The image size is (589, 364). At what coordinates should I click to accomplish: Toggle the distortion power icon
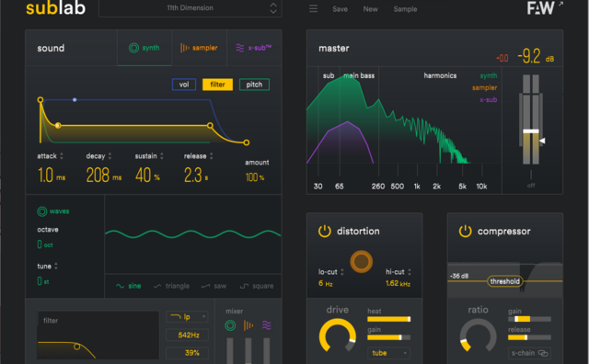tap(325, 231)
